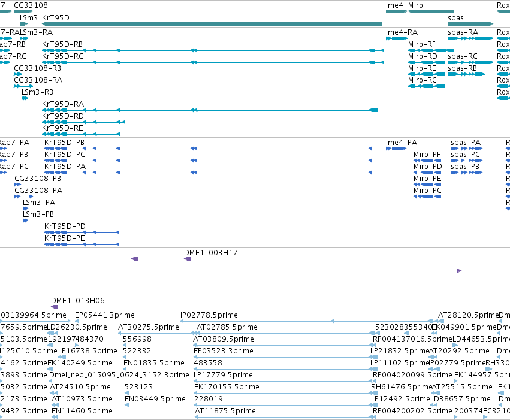Open transcript CG33108-RA

tap(38, 80)
